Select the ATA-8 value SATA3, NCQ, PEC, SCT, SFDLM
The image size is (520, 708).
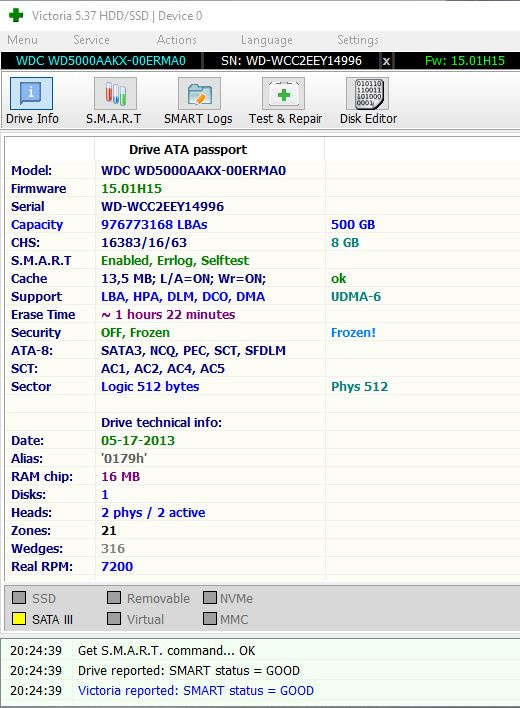point(193,351)
